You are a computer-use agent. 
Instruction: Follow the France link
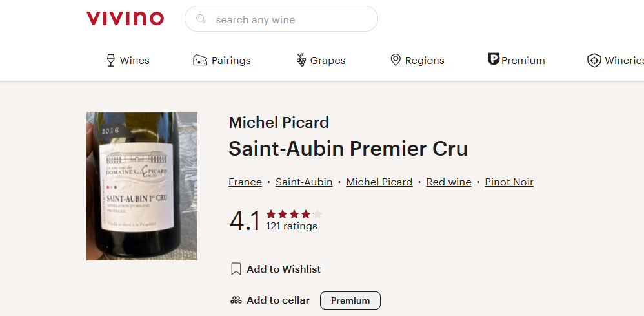pyautogui.click(x=245, y=182)
